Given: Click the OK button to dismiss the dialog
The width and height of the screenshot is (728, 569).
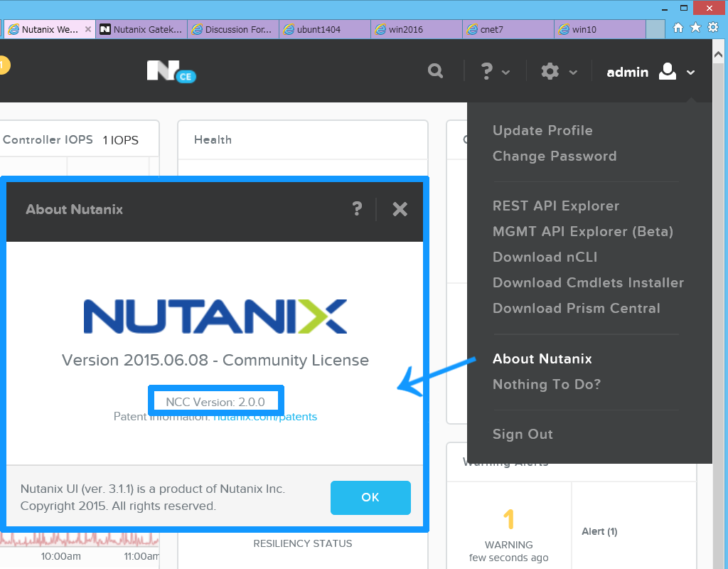Looking at the screenshot, I should tap(370, 498).
